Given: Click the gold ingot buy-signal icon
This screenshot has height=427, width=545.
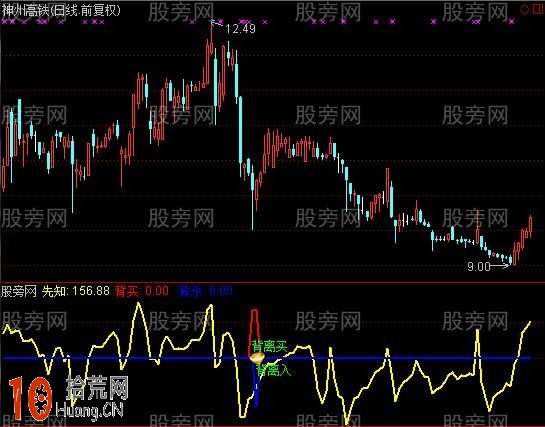Looking at the screenshot, I should 257,358.
